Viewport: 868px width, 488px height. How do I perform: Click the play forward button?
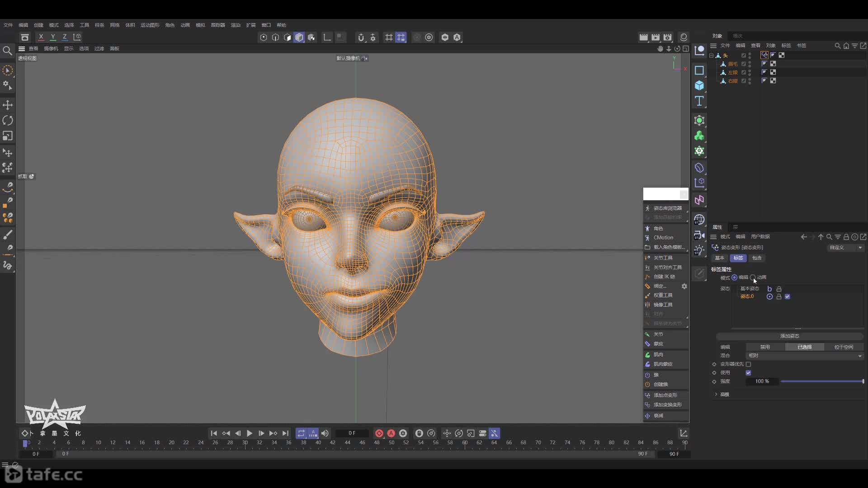(250, 433)
